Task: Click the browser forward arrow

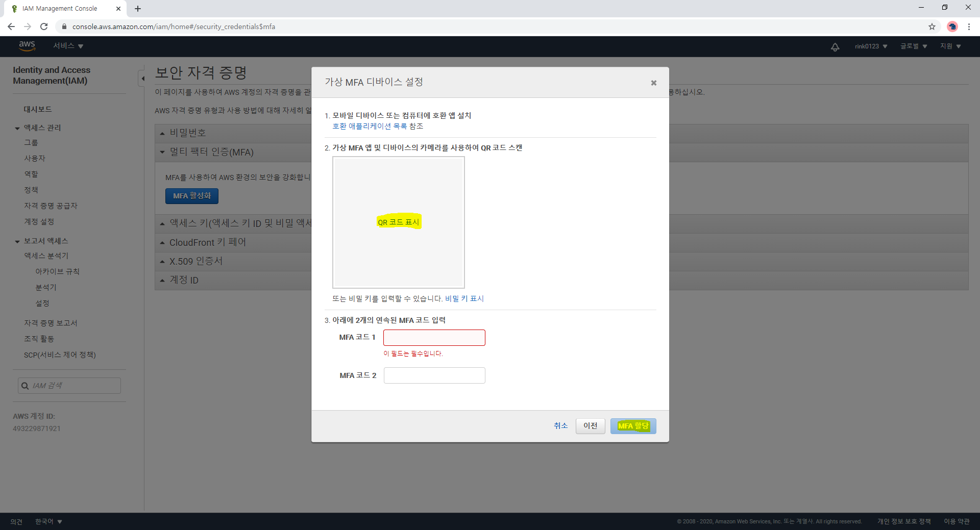Action: [x=28, y=27]
